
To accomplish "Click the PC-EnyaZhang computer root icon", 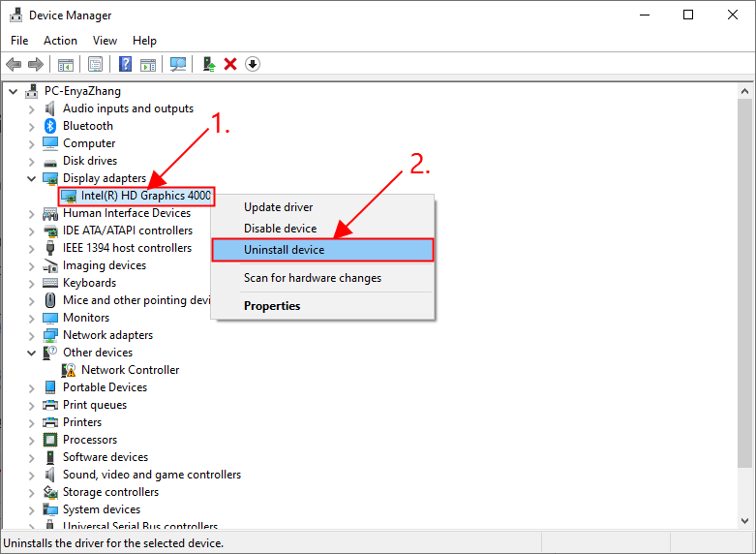I will click(x=32, y=91).
